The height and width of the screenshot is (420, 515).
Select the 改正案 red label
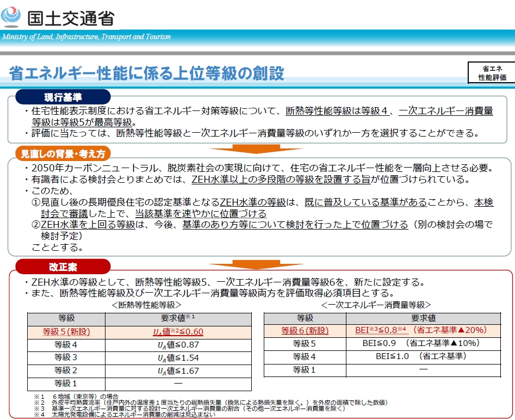63,266
